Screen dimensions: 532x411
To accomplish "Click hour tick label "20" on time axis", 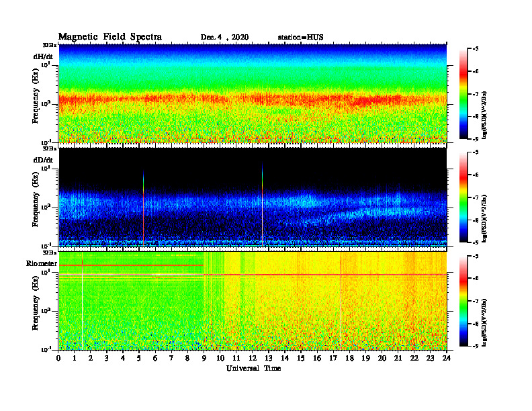I will [x=382, y=359].
